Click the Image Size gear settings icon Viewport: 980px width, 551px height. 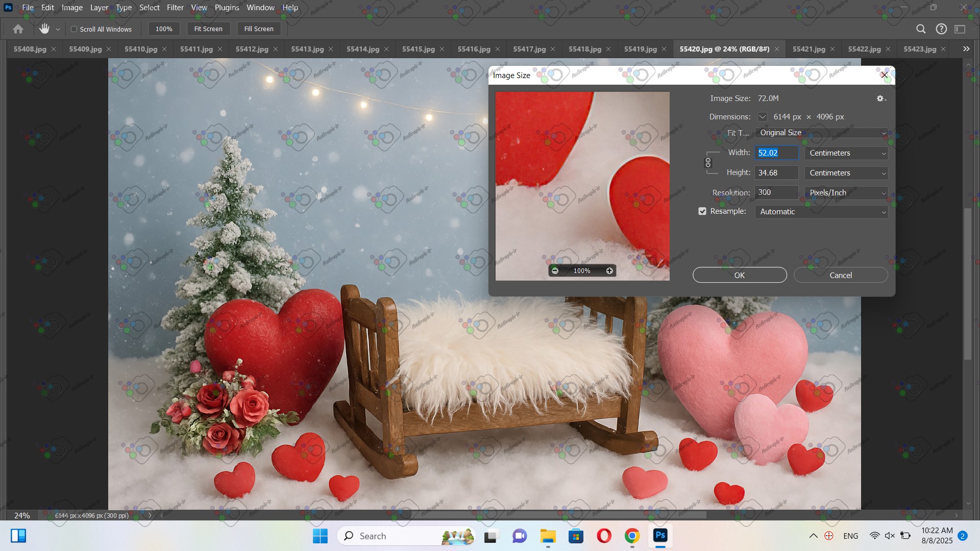[880, 98]
